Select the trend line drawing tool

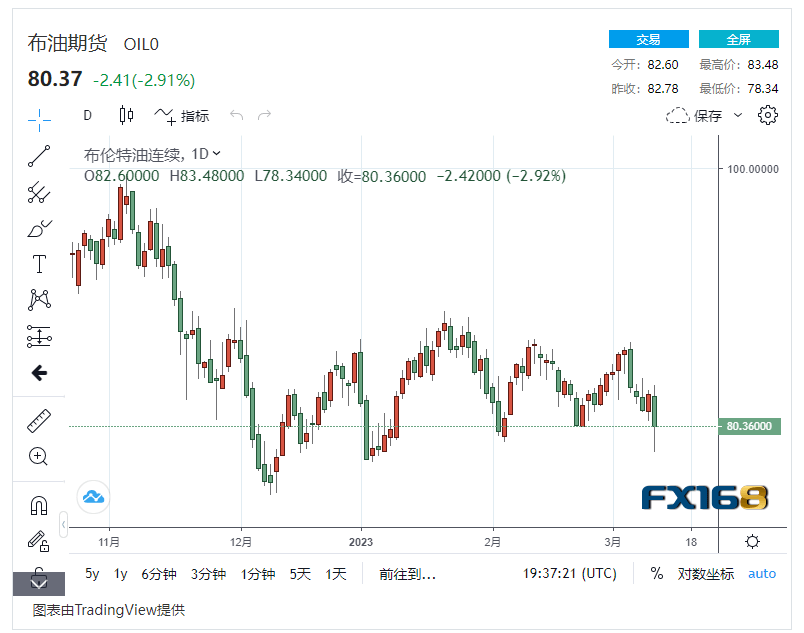pyautogui.click(x=39, y=155)
